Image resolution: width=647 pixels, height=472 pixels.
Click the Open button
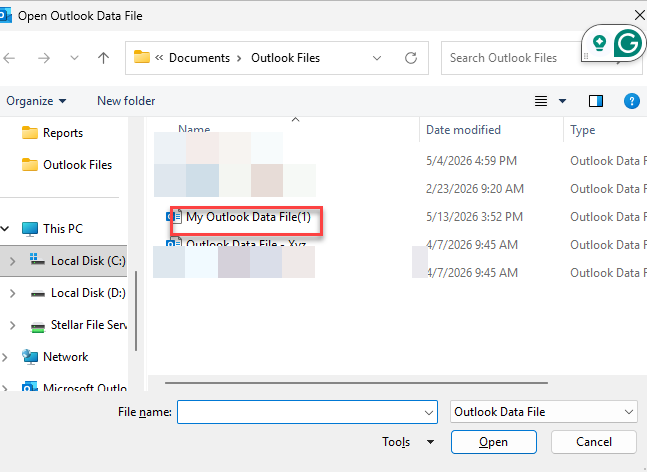tap(494, 442)
